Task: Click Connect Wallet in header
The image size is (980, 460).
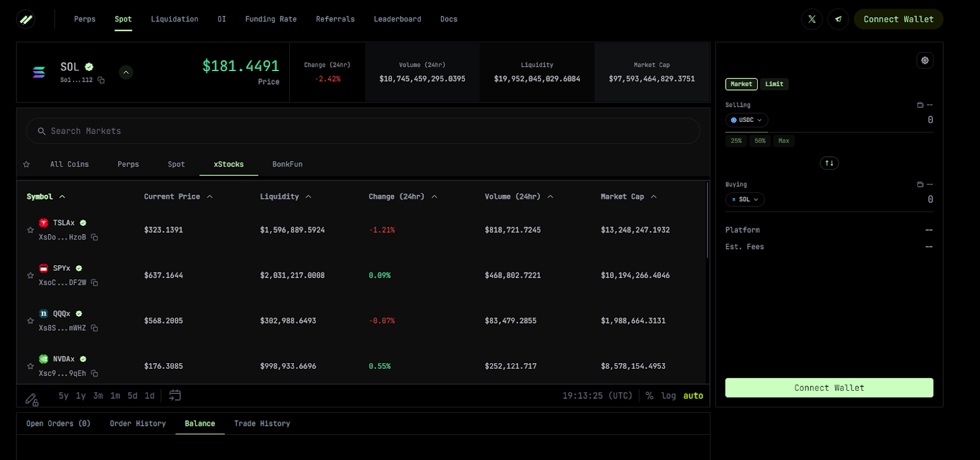Action: click(899, 19)
